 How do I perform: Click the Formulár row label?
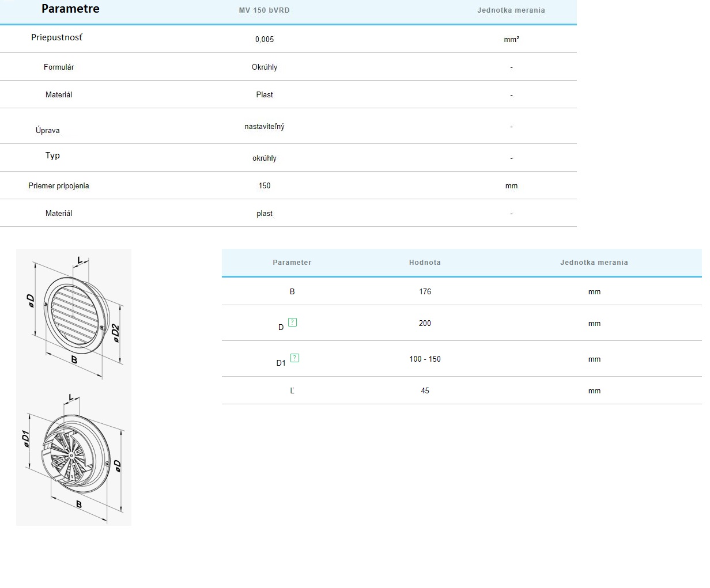[59, 67]
